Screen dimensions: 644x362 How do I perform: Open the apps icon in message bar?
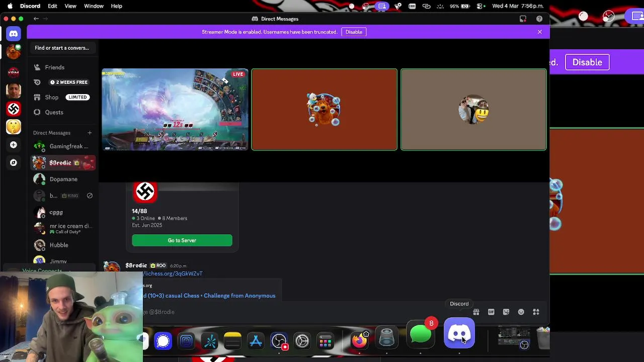click(x=536, y=312)
